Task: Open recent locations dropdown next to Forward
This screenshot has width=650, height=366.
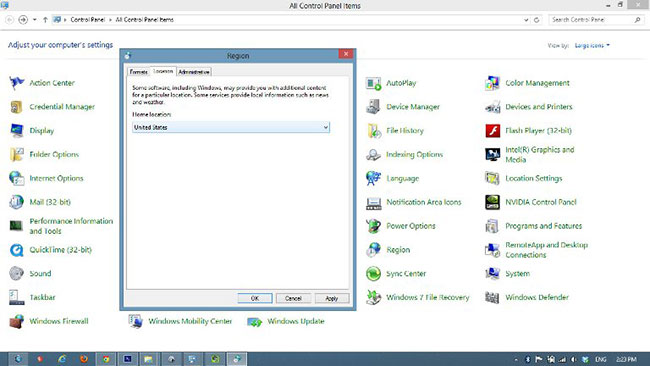Action: [34, 19]
